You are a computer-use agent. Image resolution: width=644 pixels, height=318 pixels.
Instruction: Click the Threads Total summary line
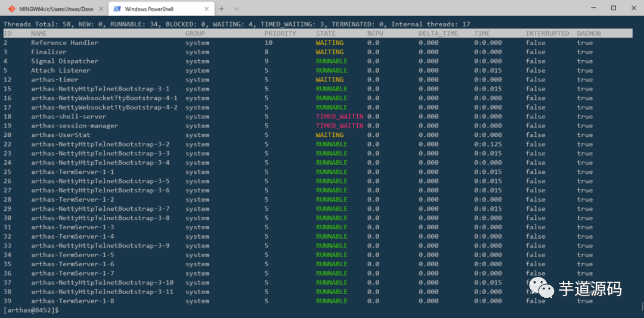[x=237, y=24]
